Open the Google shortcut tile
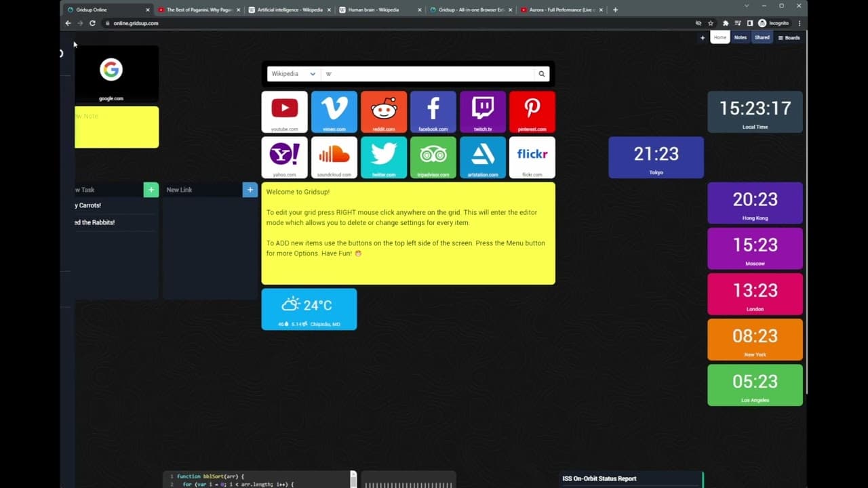Image resolution: width=868 pixels, height=488 pixels. click(116, 74)
